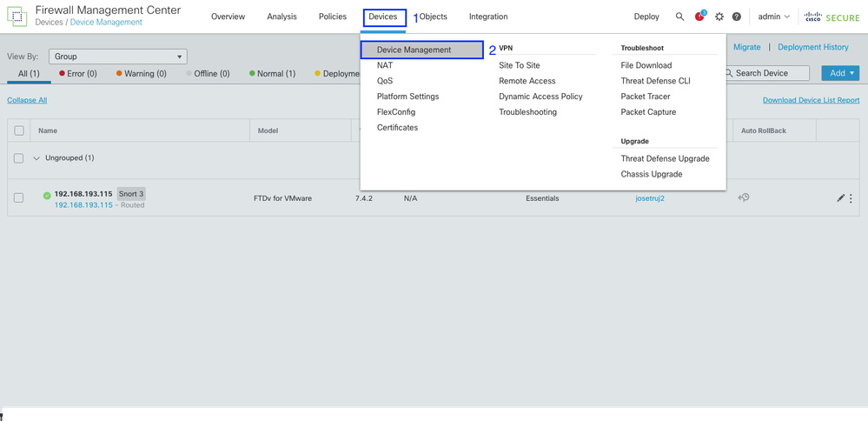
Task: Click the Firewall Management Center logo icon
Action: click(17, 16)
